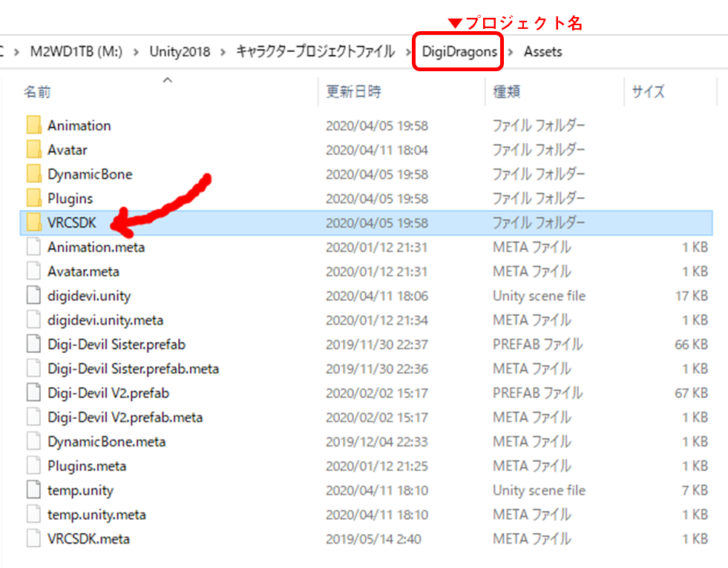Image resolution: width=728 pixels, height=568 pixels.
Task: Sort by 種類 column header
Action: click(507, 92)
